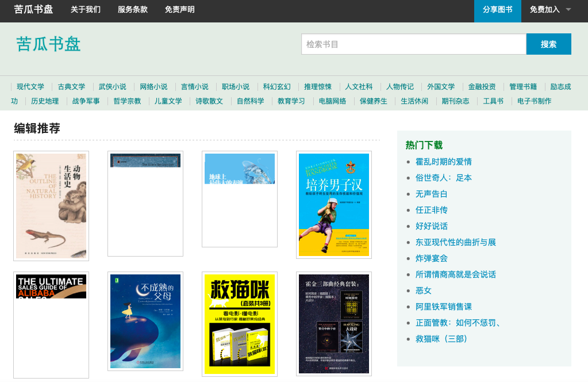
Task: Open 所谓情商高就是会说话 link
Action: pos(455,274)
